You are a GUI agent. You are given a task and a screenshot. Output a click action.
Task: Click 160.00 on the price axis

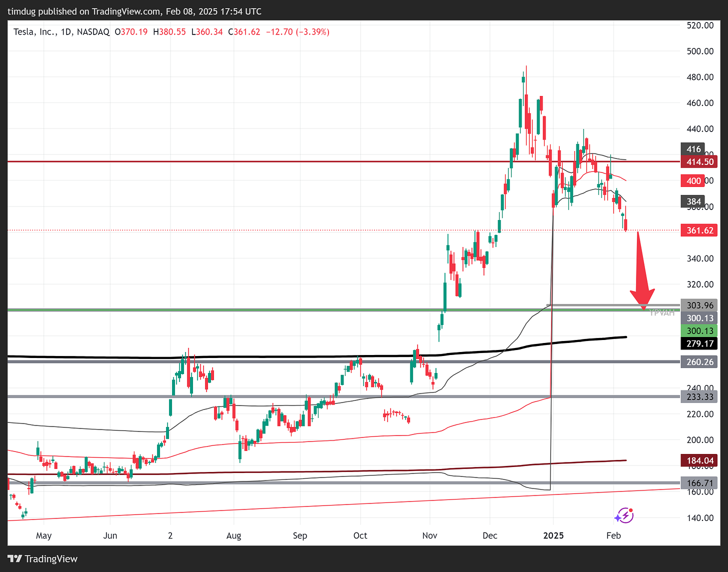pyautogui.click(x=700, y=492)
